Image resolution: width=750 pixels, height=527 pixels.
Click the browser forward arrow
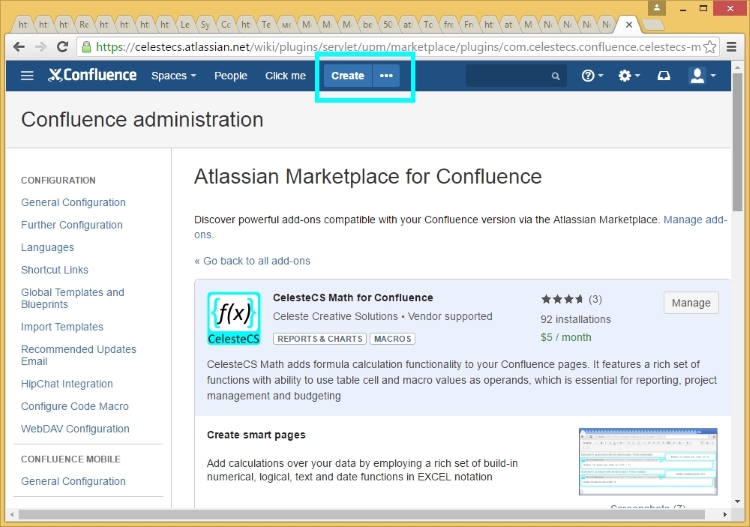(x=41, y=47)
